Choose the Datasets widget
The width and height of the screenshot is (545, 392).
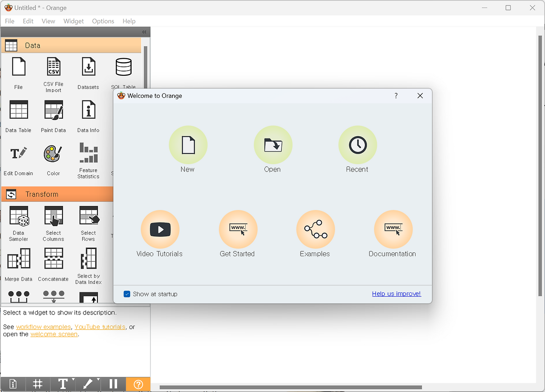[x=88, y=73]
